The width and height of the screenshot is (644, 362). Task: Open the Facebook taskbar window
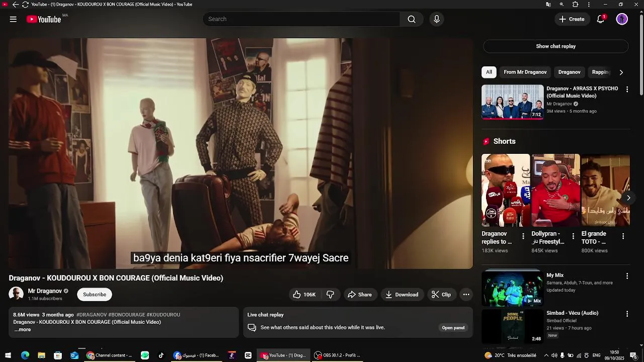point(196,355)
